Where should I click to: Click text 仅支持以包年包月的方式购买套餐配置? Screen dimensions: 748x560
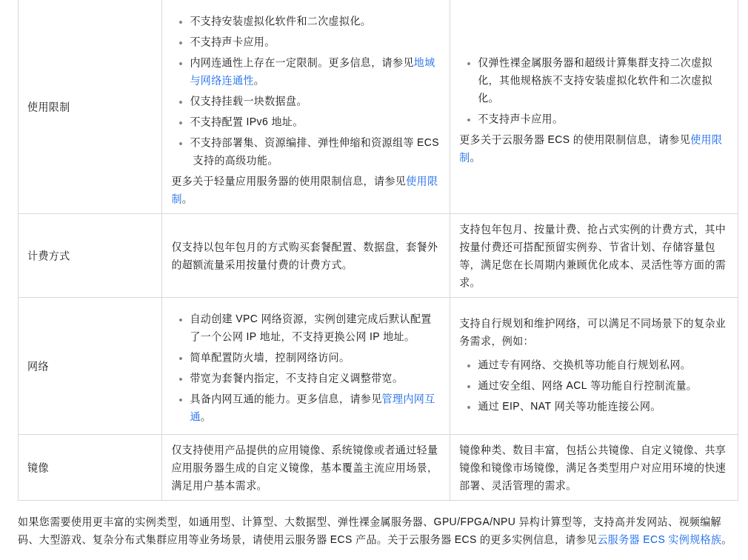click(x=304, y=256)
